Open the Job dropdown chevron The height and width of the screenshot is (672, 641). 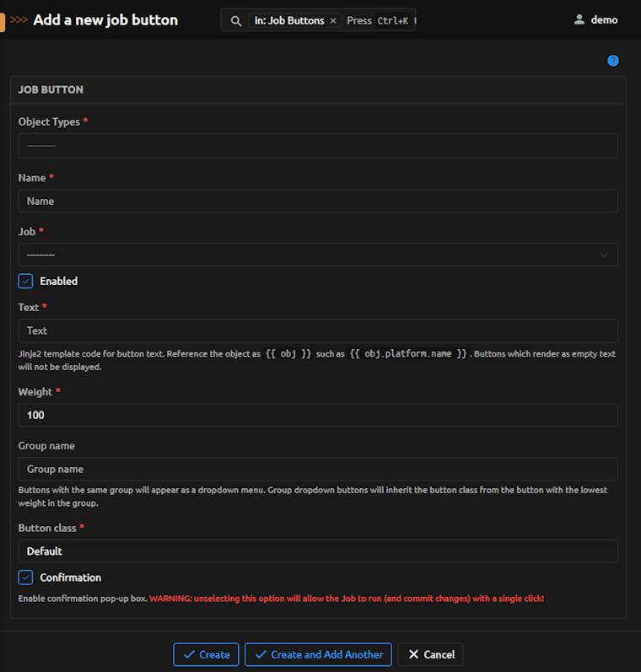pos(604,255)
